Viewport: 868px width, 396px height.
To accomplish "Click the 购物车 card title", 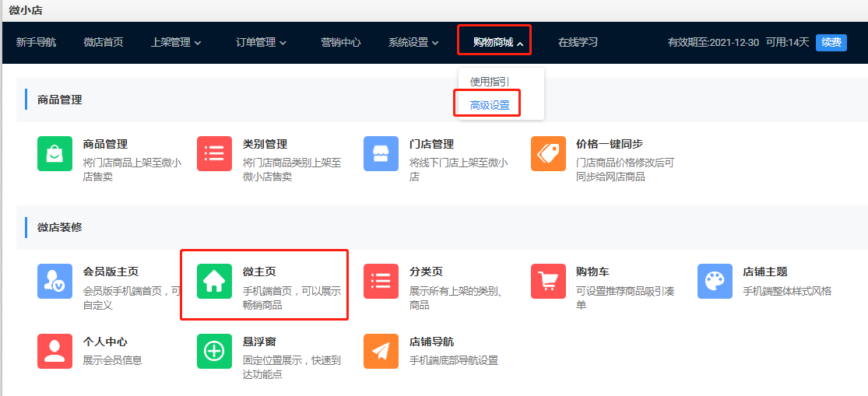I will coord(593,272).
